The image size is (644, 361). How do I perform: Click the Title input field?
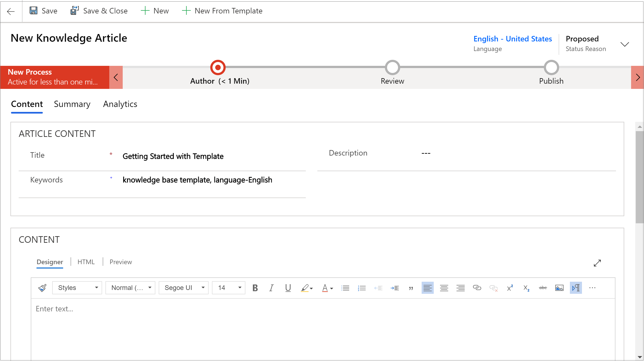click(x=214, y=156)
